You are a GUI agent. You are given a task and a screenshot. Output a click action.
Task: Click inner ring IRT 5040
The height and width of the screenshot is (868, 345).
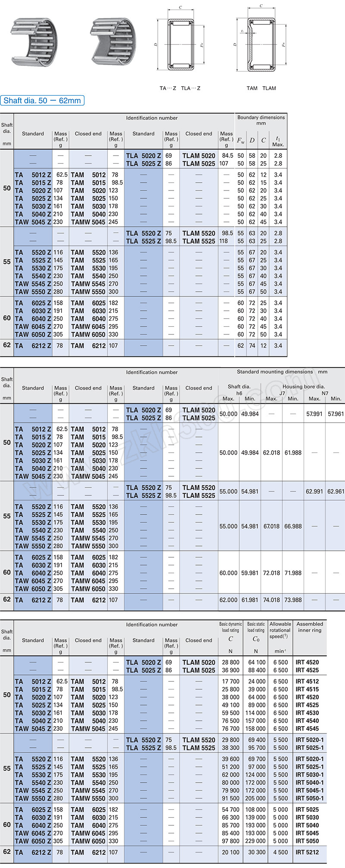point(307,825)
